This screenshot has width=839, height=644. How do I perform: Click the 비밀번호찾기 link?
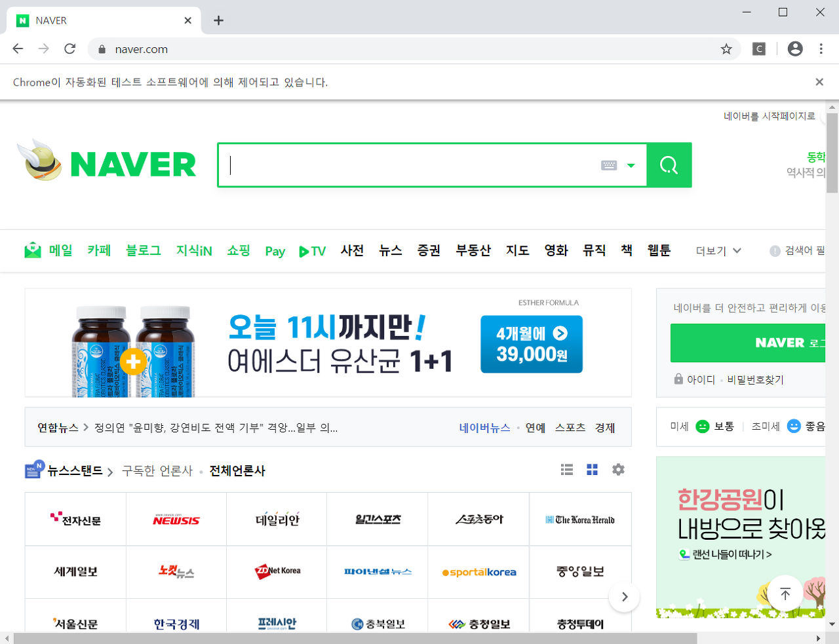coord(755,380)
